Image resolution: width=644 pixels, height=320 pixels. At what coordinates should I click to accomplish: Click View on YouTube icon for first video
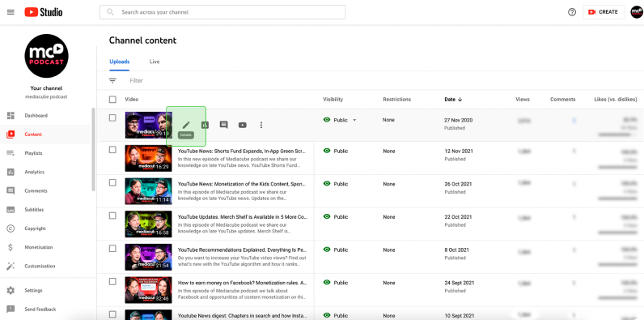243,125
